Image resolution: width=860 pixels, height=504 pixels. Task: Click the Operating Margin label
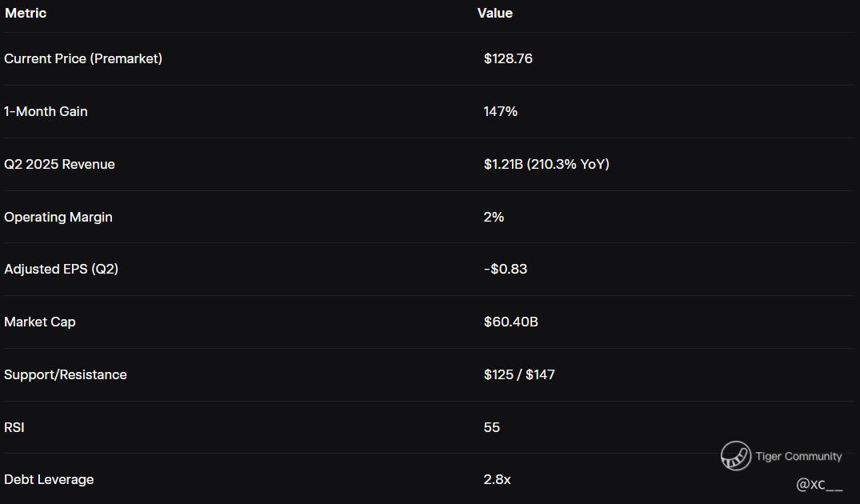tap(58, 217)
